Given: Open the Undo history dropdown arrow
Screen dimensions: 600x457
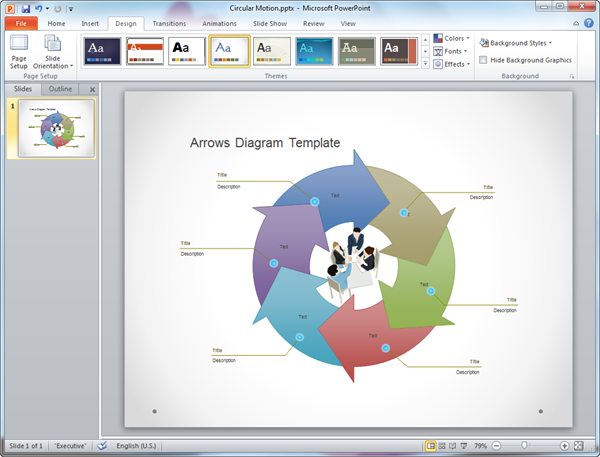Looking at the screenshot, I should 47,8.
